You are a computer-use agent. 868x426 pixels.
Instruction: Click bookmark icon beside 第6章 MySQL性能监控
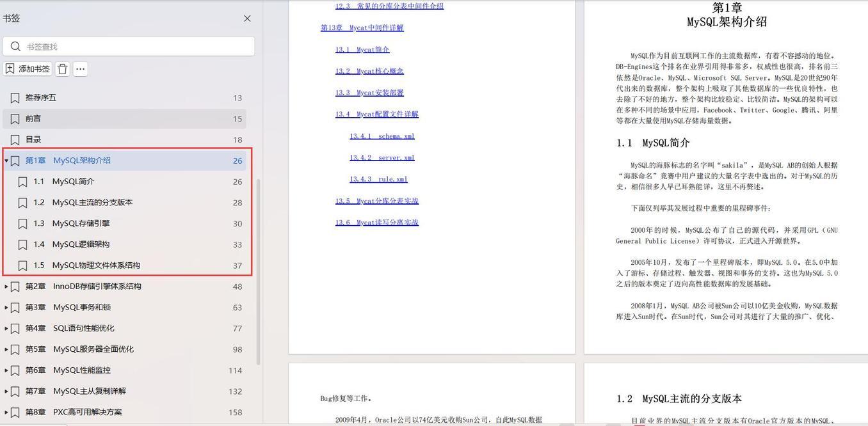click(x=15, y=370)
